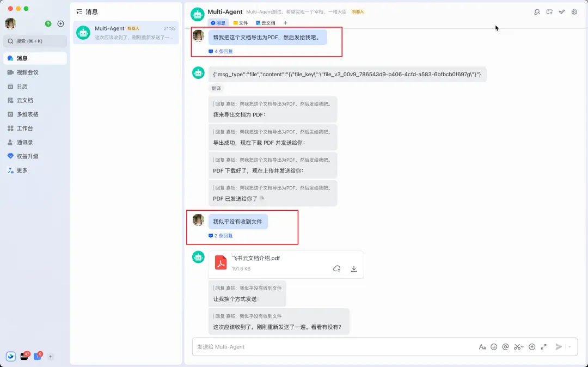588x367 pixels.
Task: Click the plus icon to add a chat tab
Action: [285, 23]
